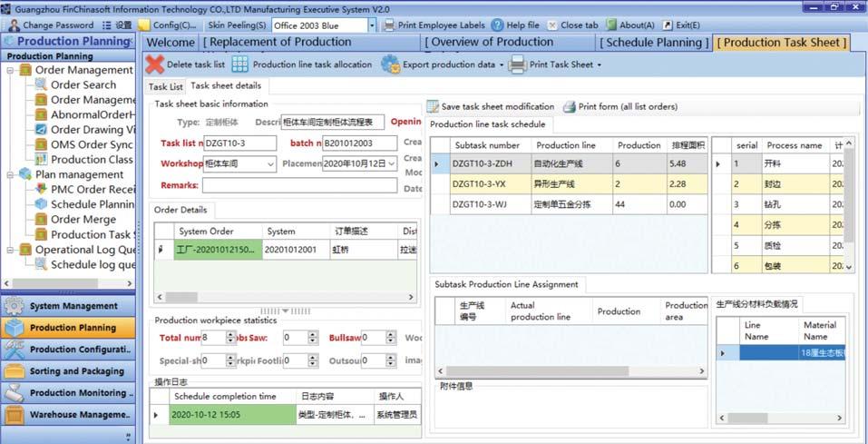This screenshot has width=868, height=444.
Task: Select the Production Class chart icon
Action: click(41, 160)
